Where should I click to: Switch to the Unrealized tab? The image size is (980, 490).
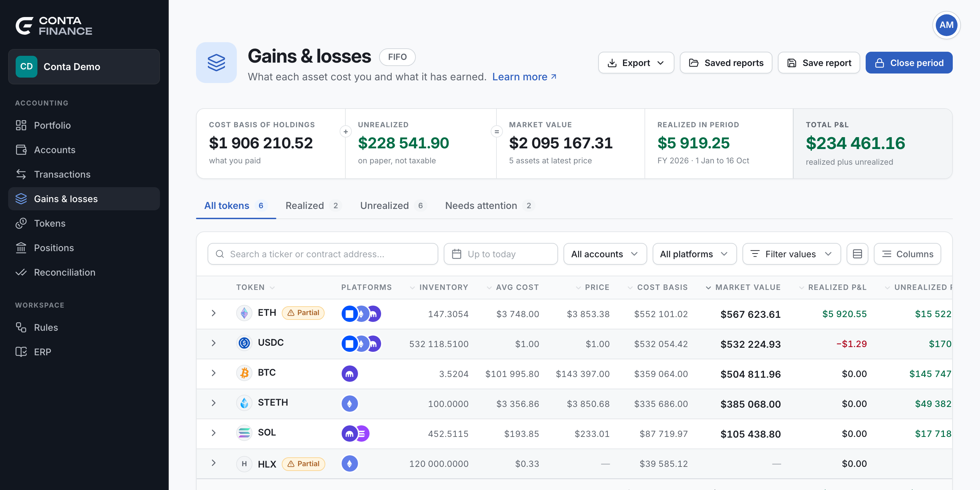[x=393, y=206]
